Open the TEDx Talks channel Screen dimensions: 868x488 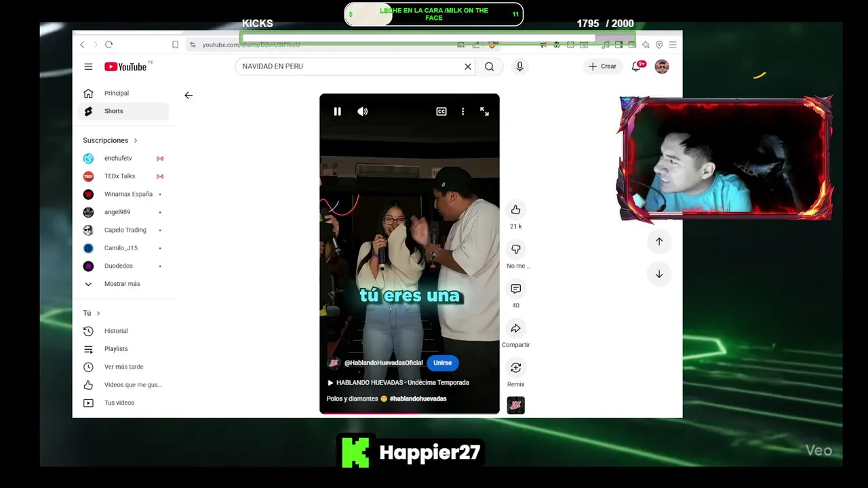pyautogui.click(x=123, y=176)
